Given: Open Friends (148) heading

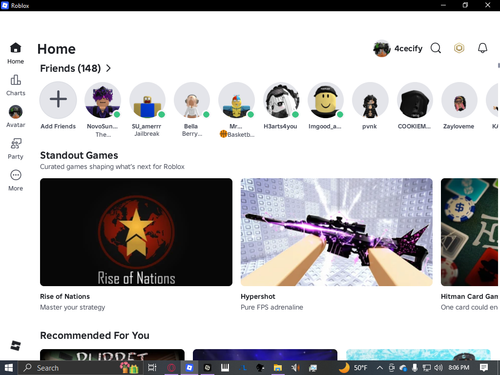Looking at the screenshot, I should click(x=70, y=68).
